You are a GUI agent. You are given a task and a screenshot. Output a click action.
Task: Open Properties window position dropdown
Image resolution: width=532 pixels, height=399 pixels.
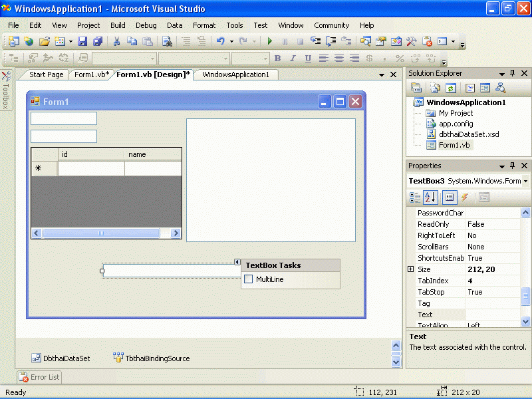tap(502, 166)
